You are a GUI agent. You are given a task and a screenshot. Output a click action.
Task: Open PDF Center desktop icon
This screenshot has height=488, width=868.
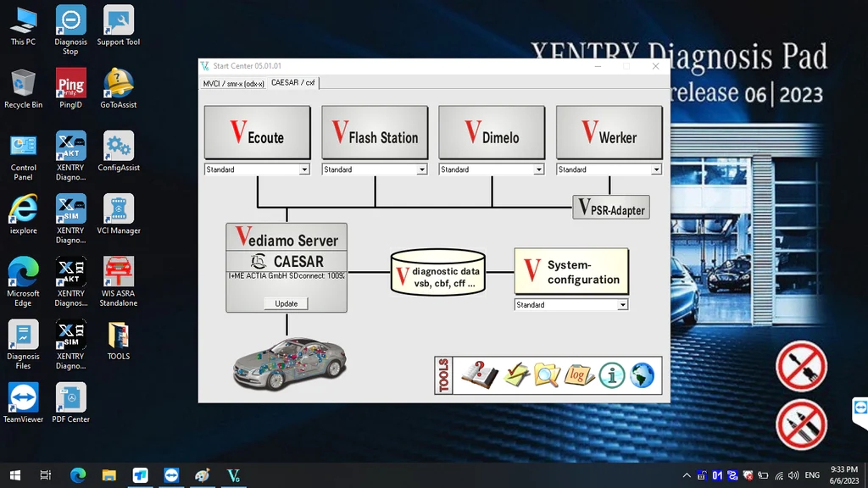point(71,404)
